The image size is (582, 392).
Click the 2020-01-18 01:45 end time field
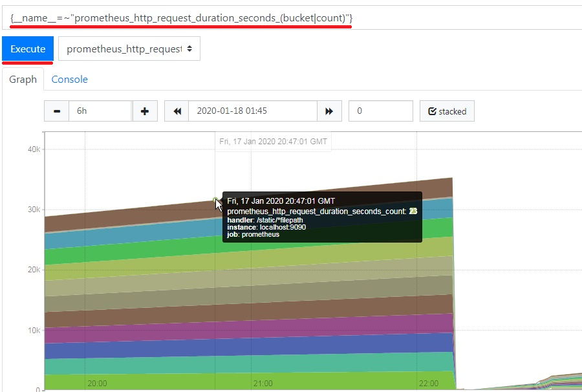(253, 111)
